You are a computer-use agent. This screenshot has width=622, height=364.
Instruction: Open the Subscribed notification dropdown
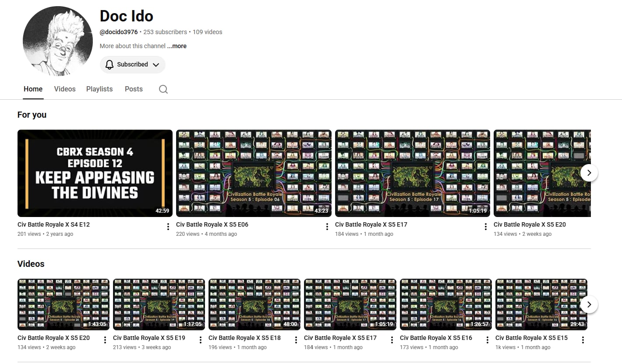[133, 64]
